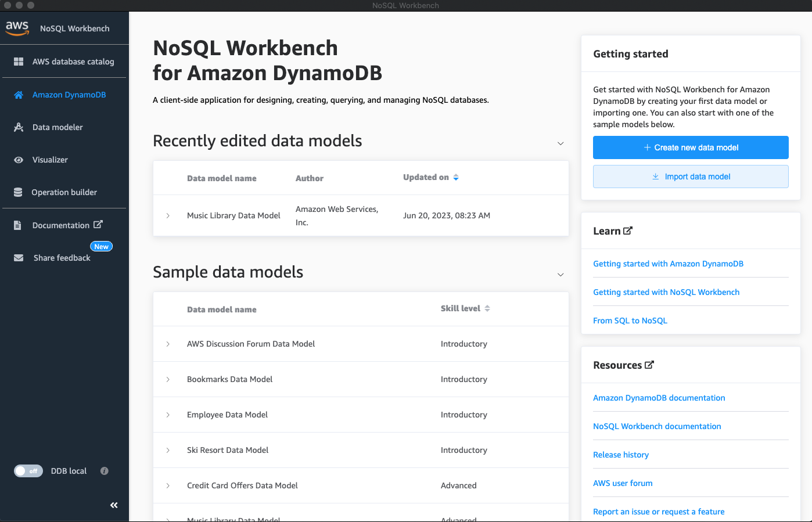Click the Data modeler compass icon

pos(19,127)
